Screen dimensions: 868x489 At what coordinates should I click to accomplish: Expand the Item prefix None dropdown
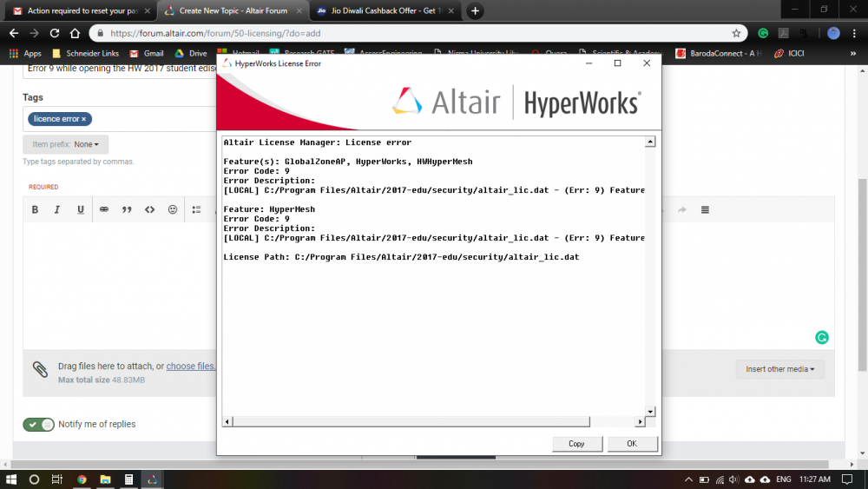pyautogui.click(x=65, y=144)
